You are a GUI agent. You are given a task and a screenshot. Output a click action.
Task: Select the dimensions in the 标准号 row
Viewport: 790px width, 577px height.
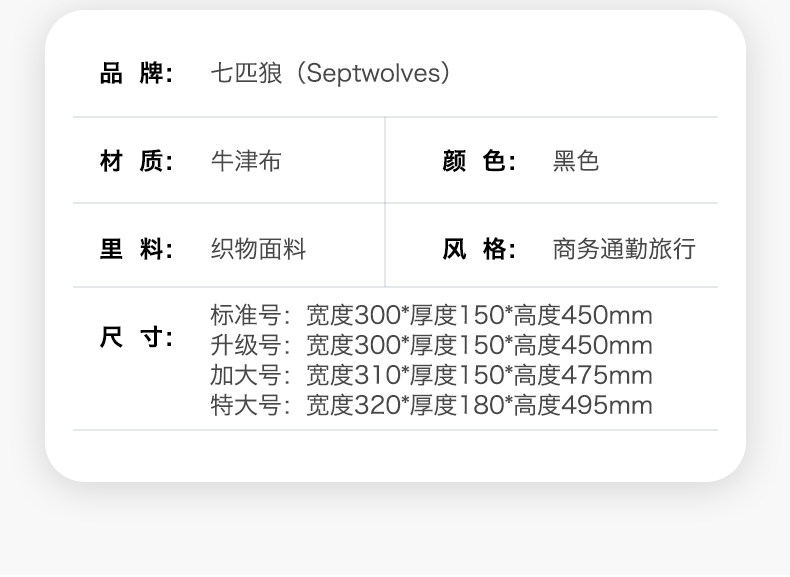pos(479,316)
